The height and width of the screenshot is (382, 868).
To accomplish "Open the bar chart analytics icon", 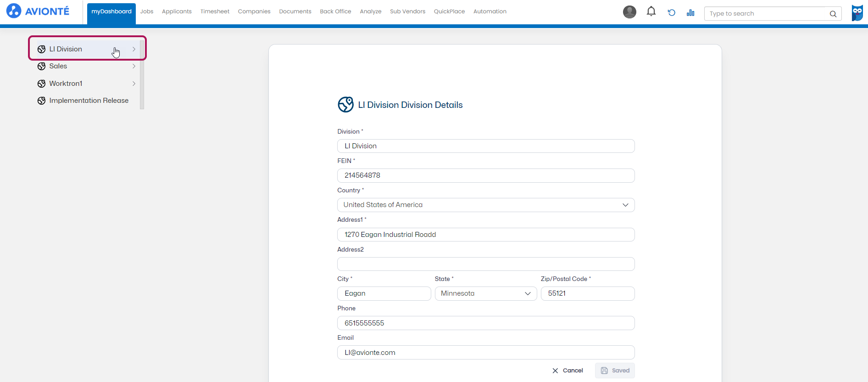I will pos(690,13).
